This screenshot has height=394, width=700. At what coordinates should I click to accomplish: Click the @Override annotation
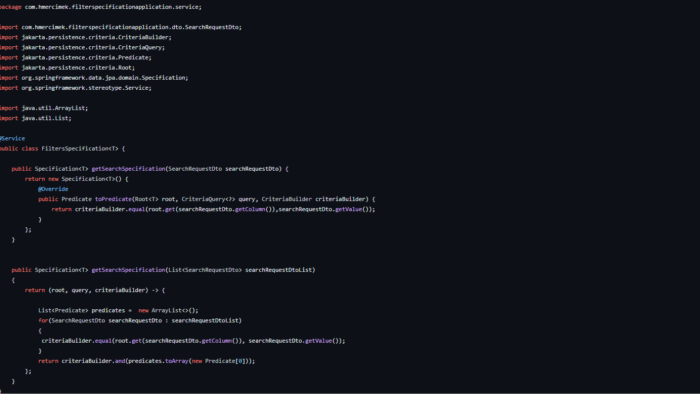click(x=53, y=189)
